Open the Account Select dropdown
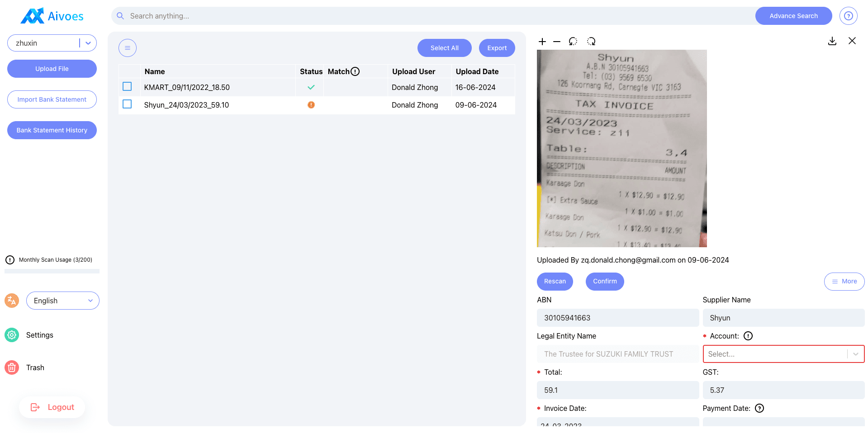Screen dimensions: 868x433 [x=783, y=354]
